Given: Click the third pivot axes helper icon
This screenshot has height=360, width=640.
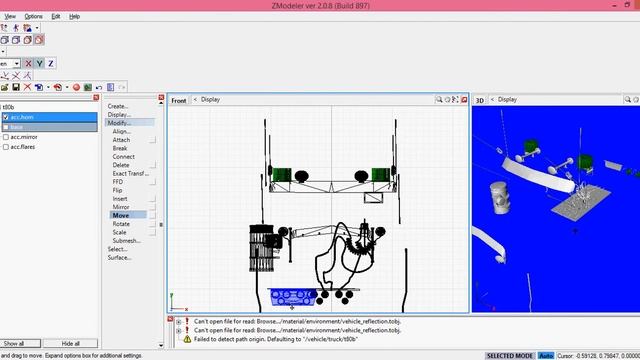Looking at the screenshot, I should point(27,76).
